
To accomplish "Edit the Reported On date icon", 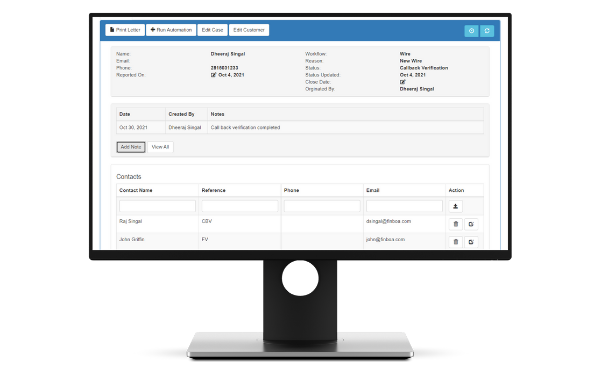I will (214, 75).
